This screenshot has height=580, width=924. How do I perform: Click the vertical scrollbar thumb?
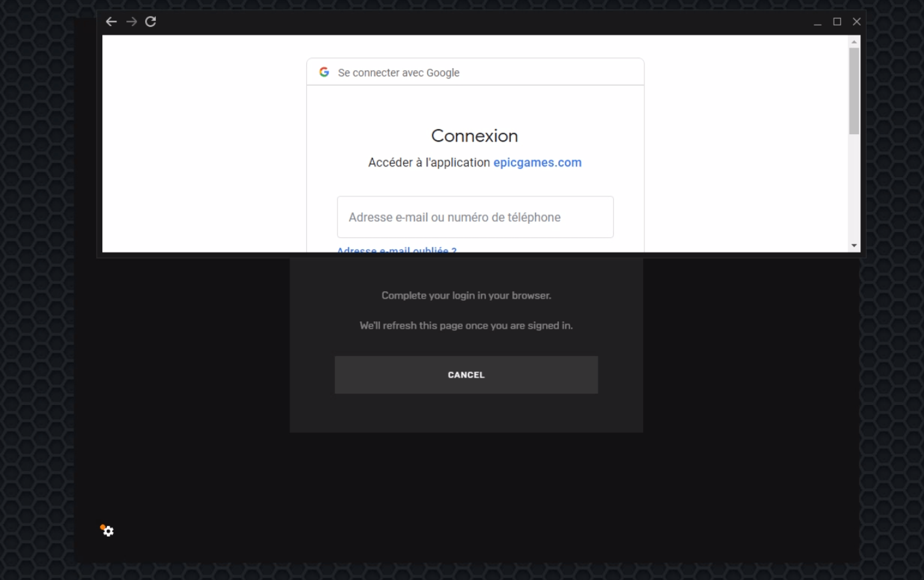(854, 91)
